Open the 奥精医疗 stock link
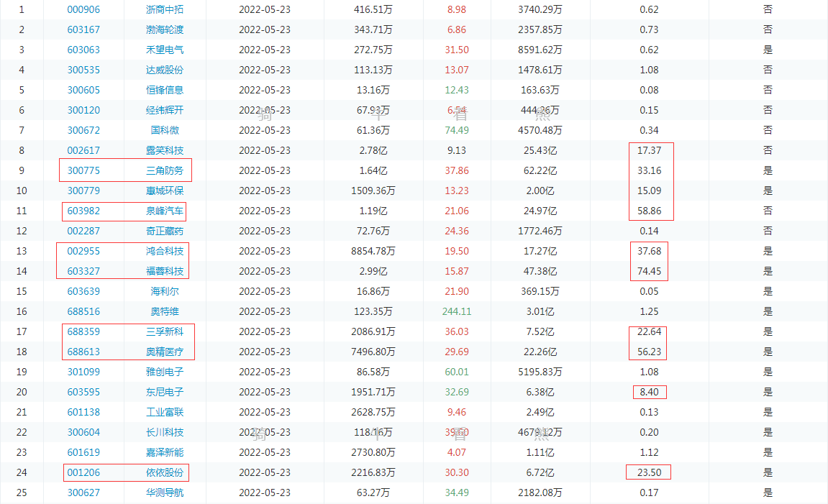This screenshot has height=504, width=828. (165, 352)
